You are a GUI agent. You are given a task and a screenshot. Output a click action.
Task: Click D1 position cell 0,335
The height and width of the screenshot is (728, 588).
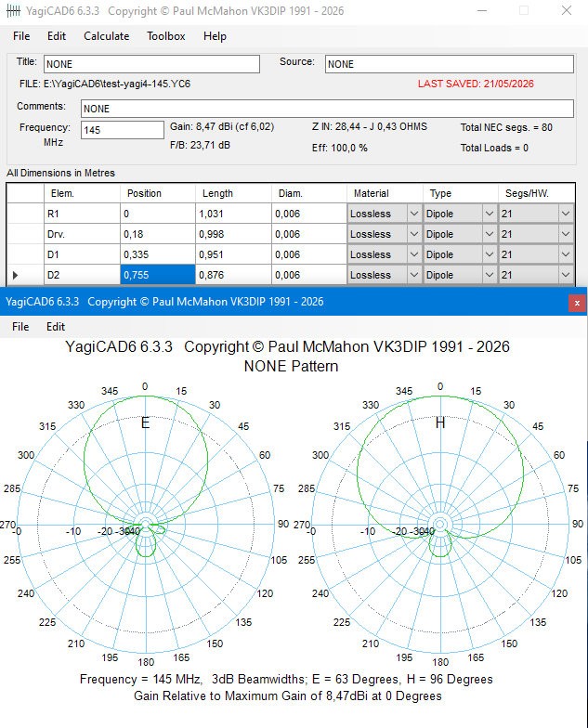[x=158, y=254]
